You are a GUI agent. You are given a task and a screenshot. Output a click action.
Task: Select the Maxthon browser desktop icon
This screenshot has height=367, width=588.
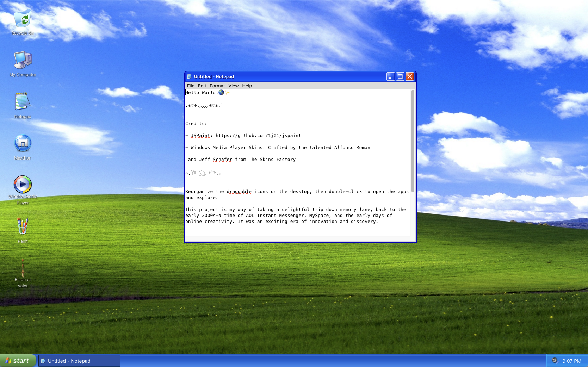click(23, 148)
